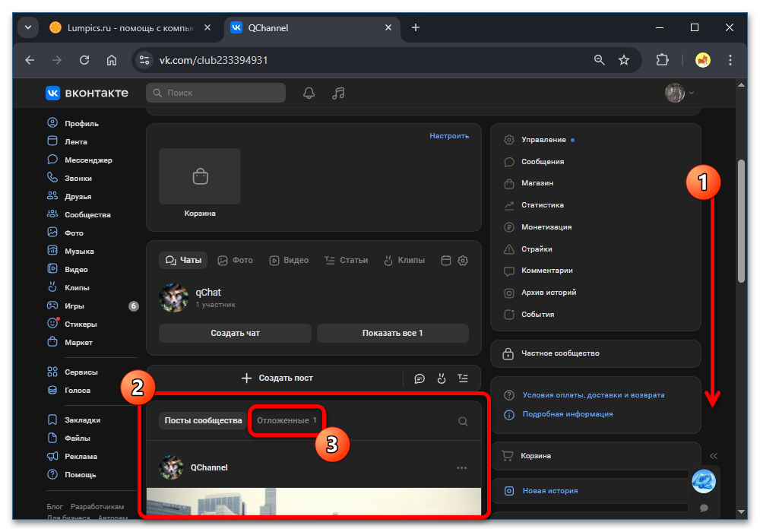Click the VKontakte logo
This screenshot has width=760, height=532.
[87, 93]
